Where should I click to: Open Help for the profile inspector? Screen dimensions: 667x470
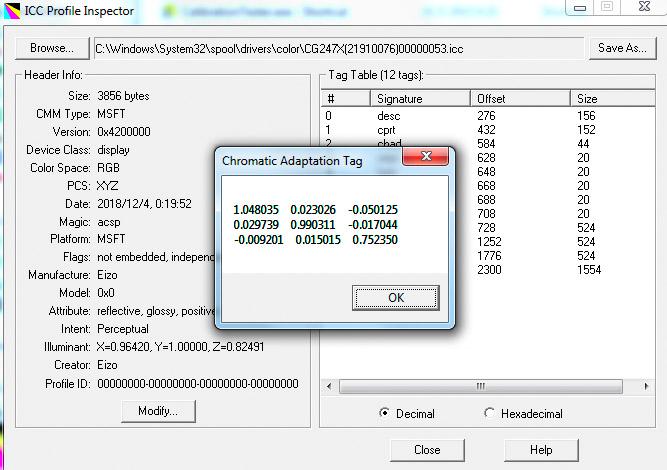541,450
